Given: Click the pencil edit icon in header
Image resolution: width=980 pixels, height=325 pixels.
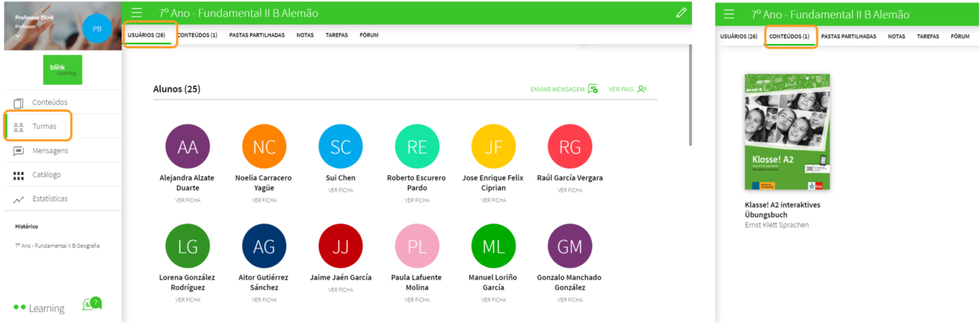Looking at the screenshot, I should [x=681, y=12].
